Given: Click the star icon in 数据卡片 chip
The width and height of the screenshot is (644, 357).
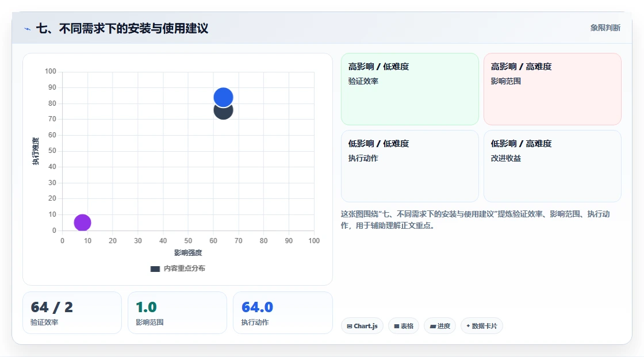Looking at the screenshot, I should pyautogui.click(x=468, y=326).
